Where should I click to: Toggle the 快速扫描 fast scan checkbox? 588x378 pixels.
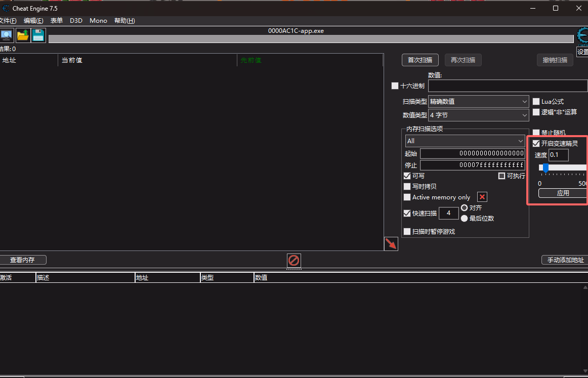click(407, 214)
